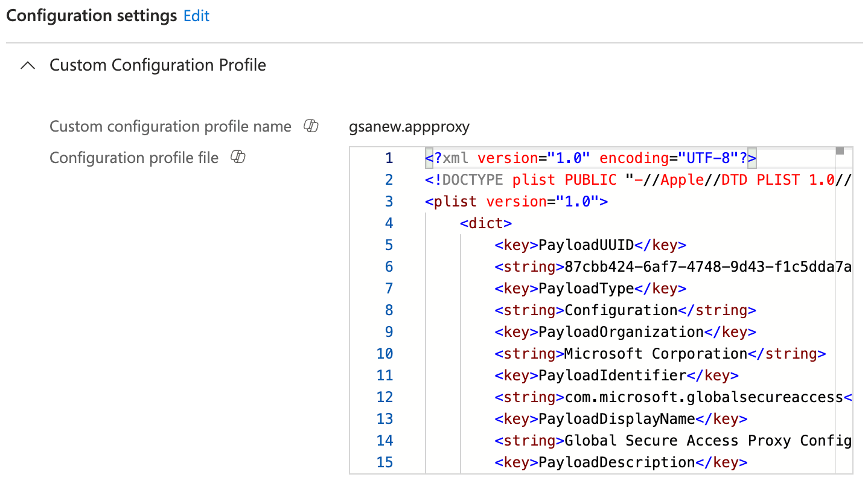Click line number 1 in the editor gutter
This screenshot has height=483, width=868.
coord(389,158)
